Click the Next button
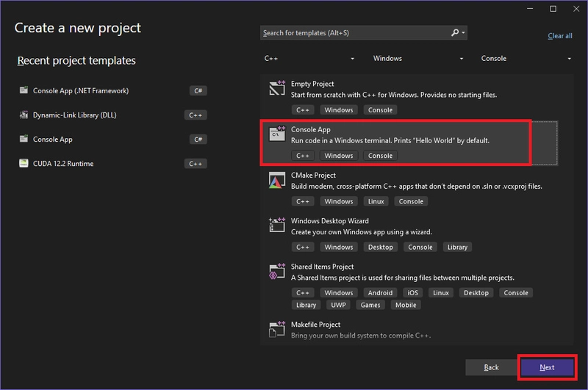Screen dimensions: 588x390 (x=547, y=367)
